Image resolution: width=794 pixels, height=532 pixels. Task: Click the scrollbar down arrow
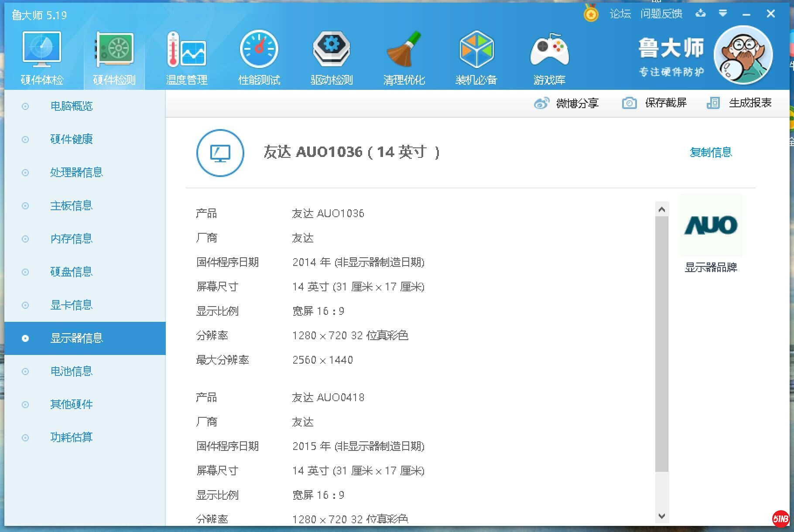pos(662,517)
